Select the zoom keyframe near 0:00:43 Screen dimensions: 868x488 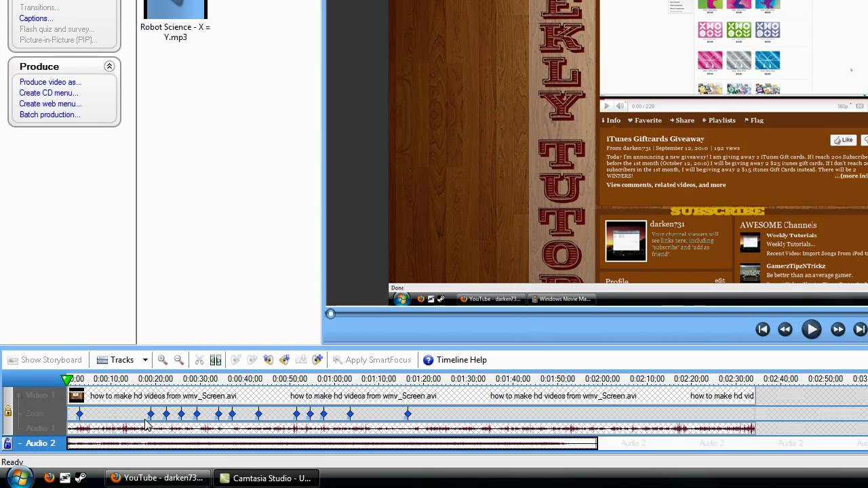click(258, 413)
